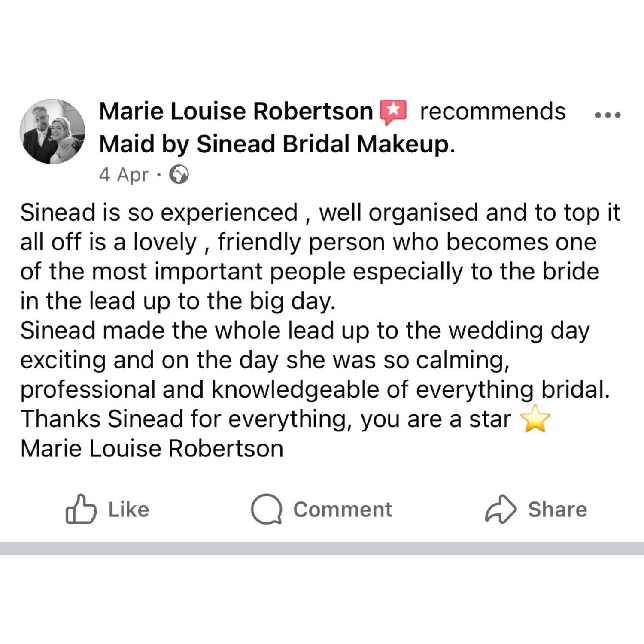This screenshot has width=644, height=644.
Task: Open the Maid by Sinead Bridal Makeup page
Action: click(276, 144)
